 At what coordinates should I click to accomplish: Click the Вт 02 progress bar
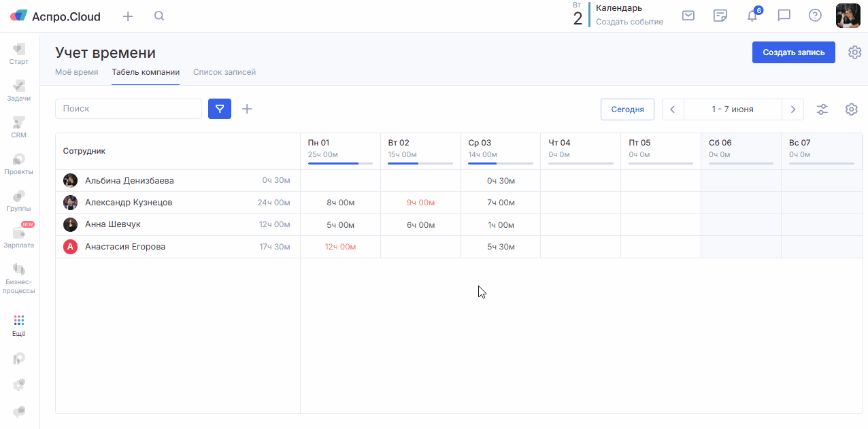pos(420,164)
